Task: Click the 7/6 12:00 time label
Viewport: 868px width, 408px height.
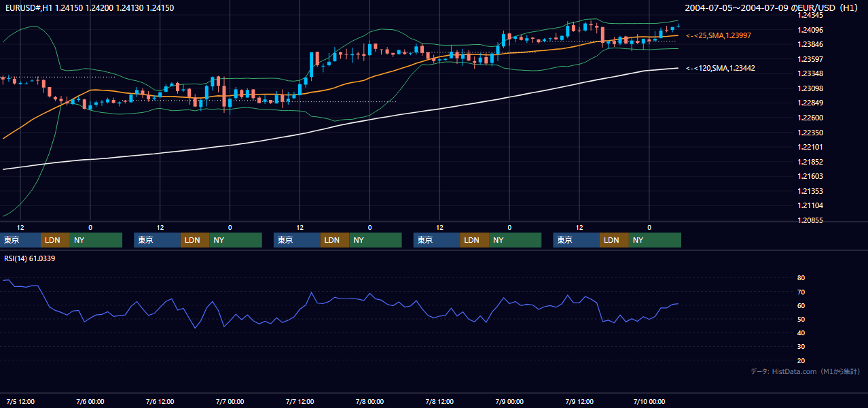Action: click(x=160, y=401)
